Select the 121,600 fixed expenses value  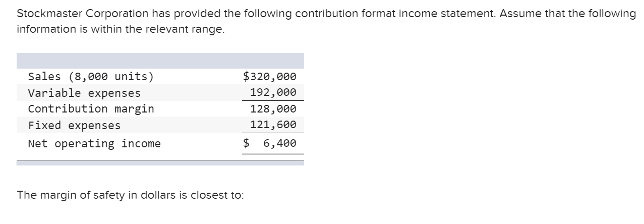[x=273, y=125]
